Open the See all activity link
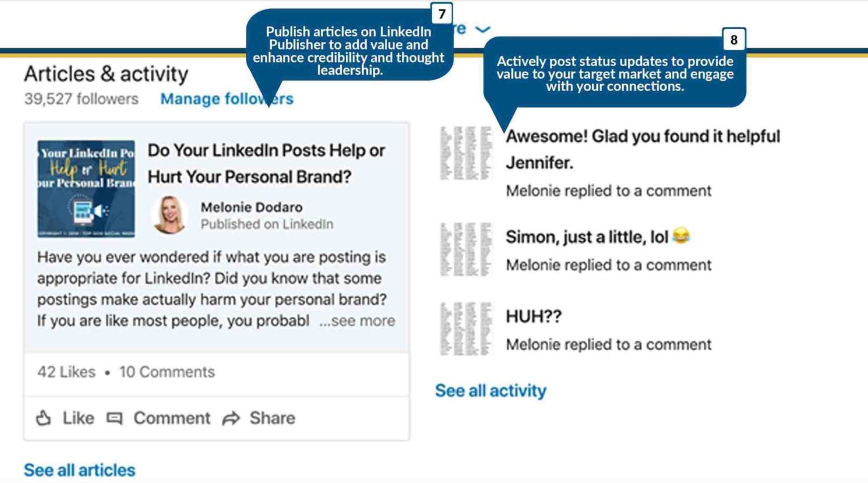 point(491,390)
